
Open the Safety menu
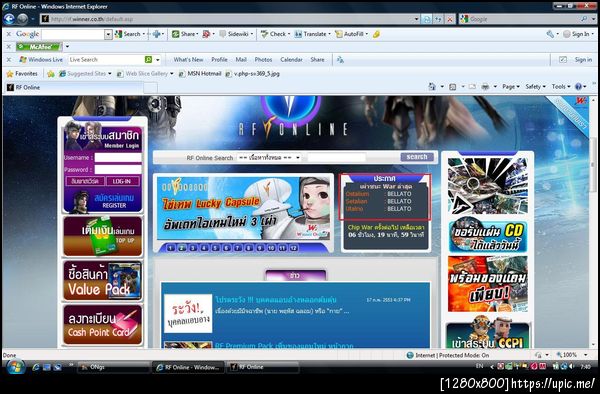(535, 87)
